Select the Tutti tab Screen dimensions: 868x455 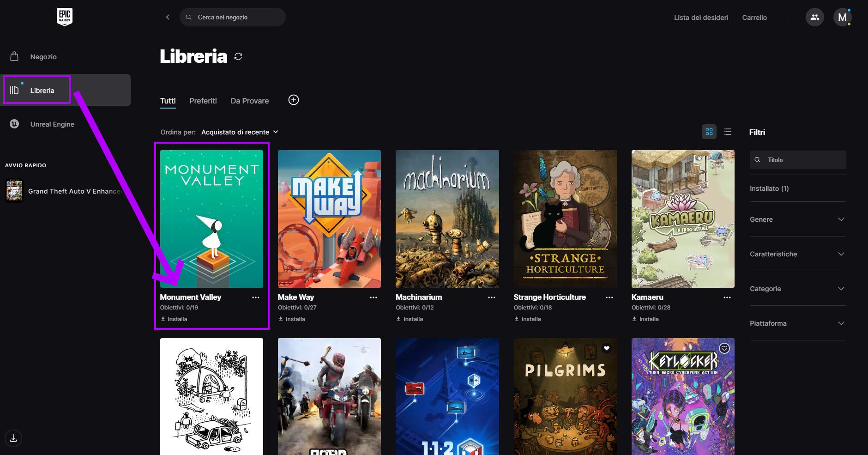click(168, 101)
